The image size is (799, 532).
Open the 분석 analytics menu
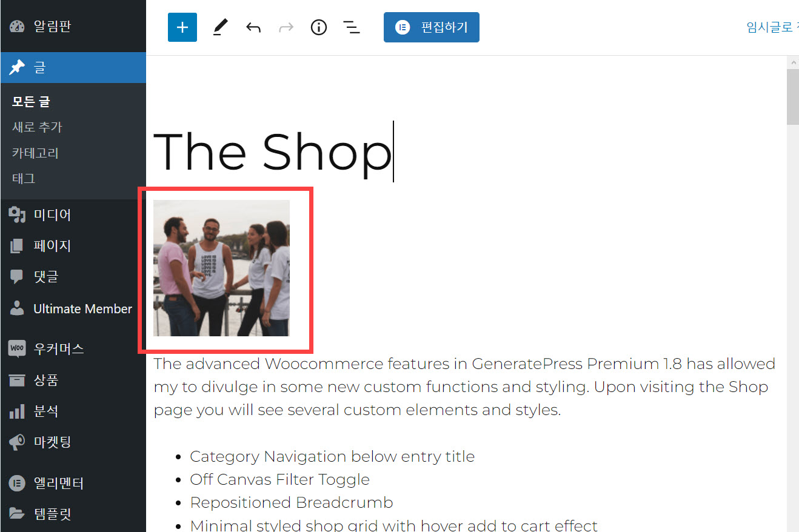click(x=73, y=411)
